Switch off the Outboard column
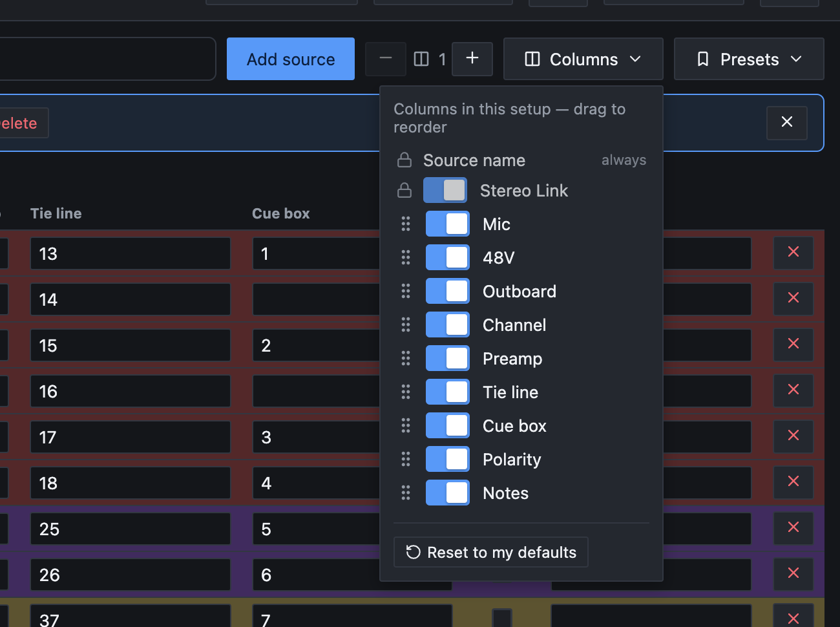This screenshot has width=840, height=627. (x=448, y=291)
